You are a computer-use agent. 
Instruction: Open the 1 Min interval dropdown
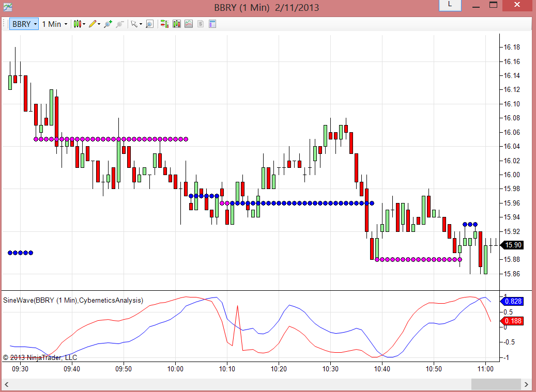click(x=55, y=24)
